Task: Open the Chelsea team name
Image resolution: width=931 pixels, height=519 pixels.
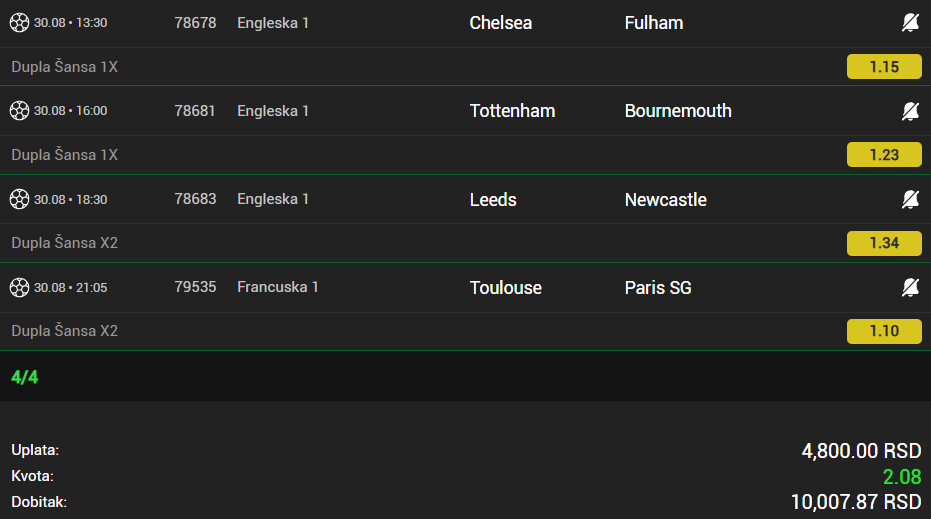Action: click(501, 23)
